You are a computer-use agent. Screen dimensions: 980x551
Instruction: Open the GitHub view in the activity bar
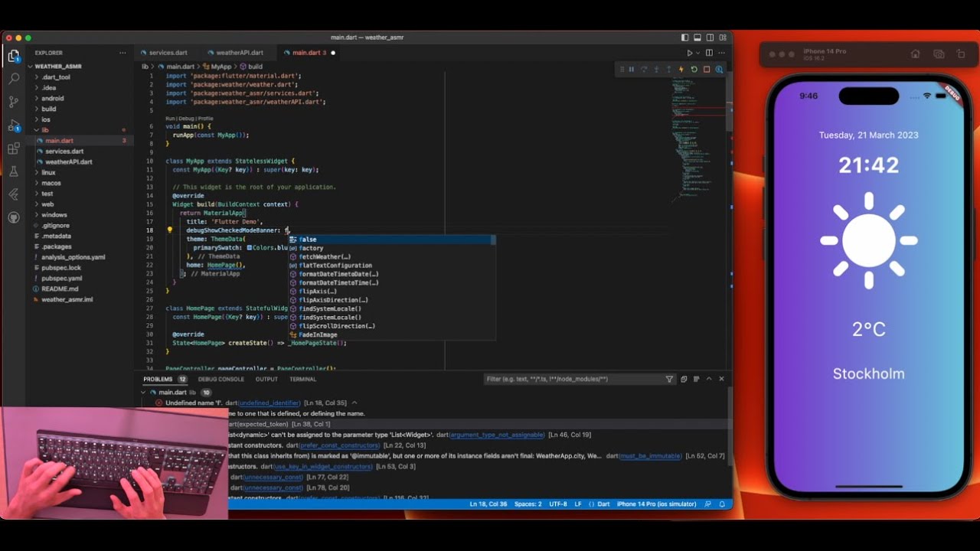(14, 217)
